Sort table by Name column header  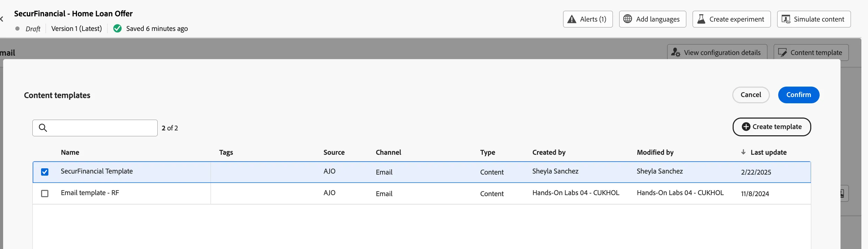(70, 152)
